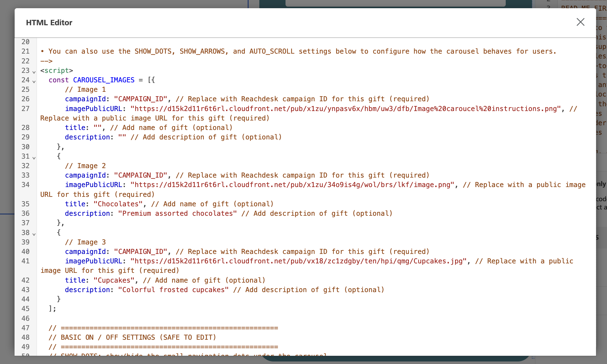The image size is (607, 364).
Task: Click line number 46 in the gutter
Action: point(26,319)
